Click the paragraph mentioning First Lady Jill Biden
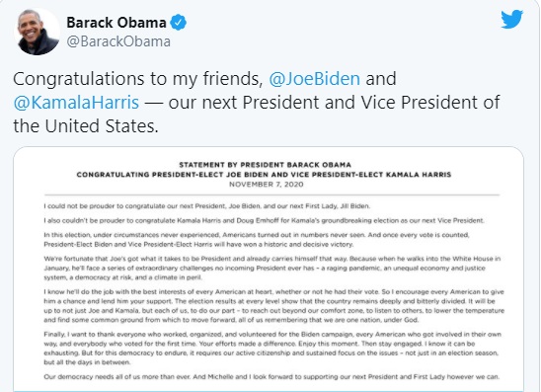541x392 pixels. coord(206,206)
